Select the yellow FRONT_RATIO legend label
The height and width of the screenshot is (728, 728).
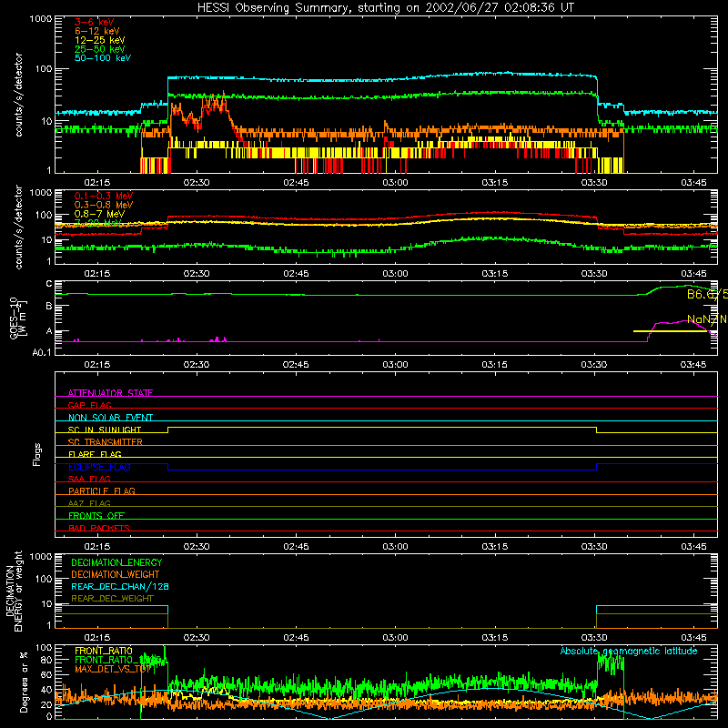(x=104, y=652)
